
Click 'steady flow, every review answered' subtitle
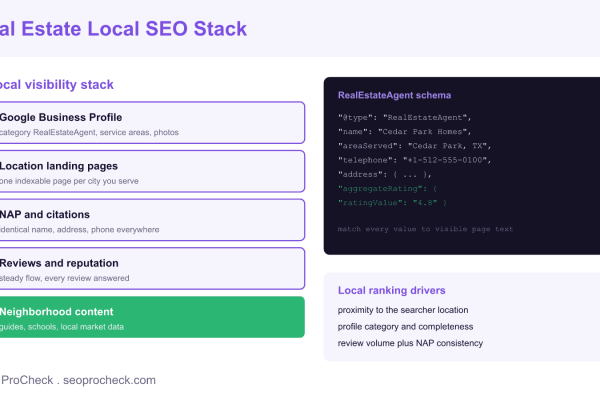(65, 278)
